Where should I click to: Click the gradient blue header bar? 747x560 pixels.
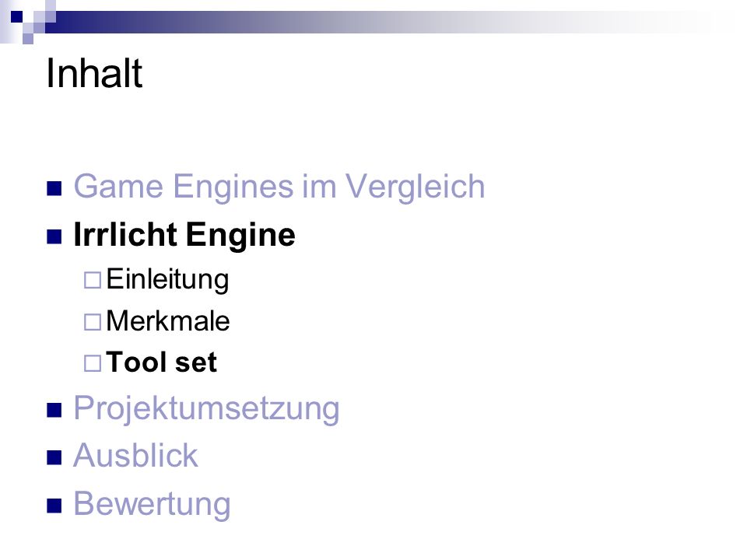[x=381, y=22]
